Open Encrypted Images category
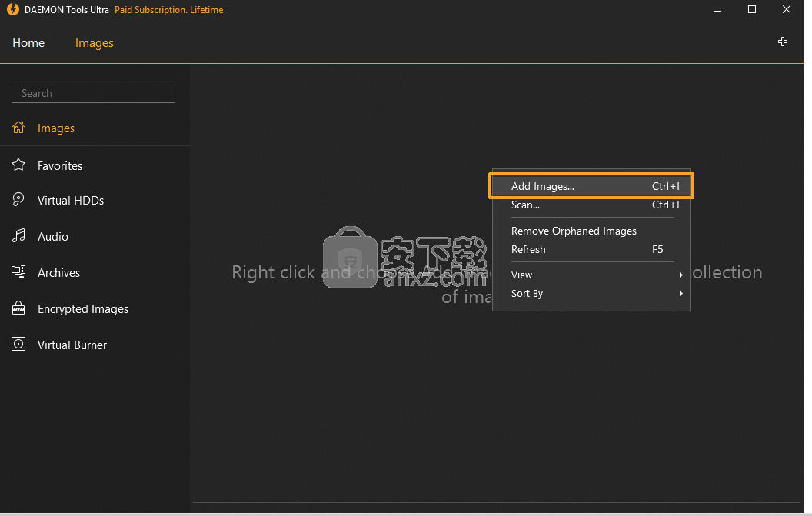Viewport: 812px width, 516px height. coord(83,309)
